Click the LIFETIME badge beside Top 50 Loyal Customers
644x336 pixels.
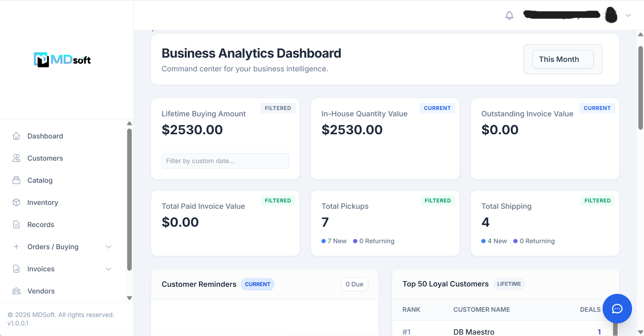pyautogui.click(x=509, y=284)
